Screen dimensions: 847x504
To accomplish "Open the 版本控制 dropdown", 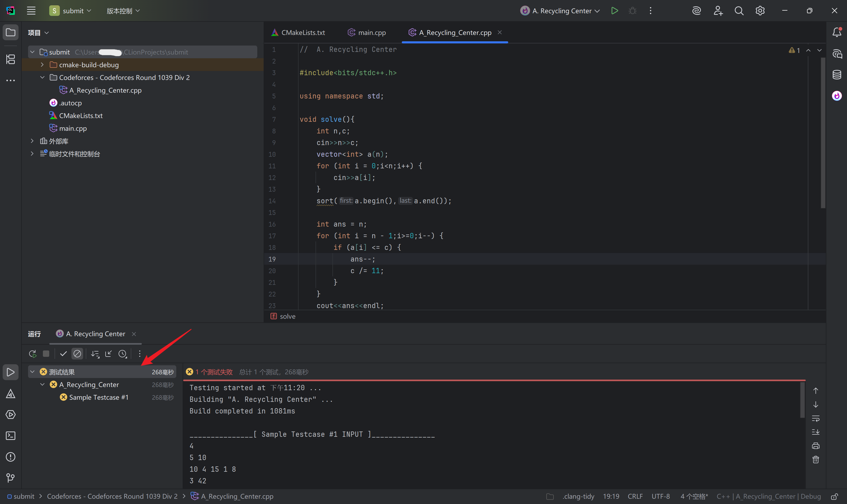I will [x=123, y=11].
